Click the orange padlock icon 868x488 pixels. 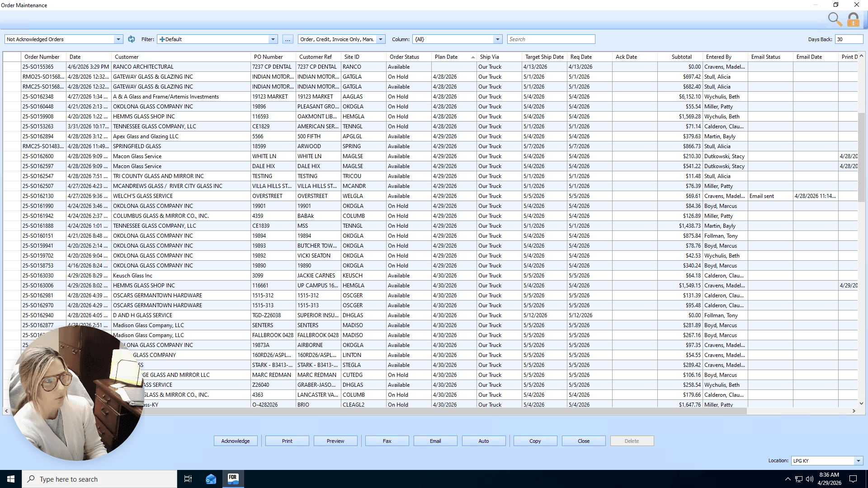(854, 19)
